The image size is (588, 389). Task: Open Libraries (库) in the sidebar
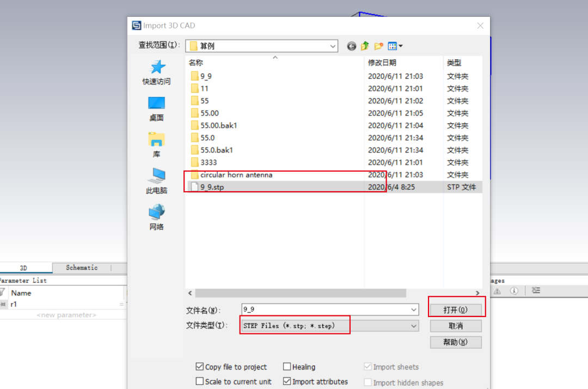click(x=156, y=145)
